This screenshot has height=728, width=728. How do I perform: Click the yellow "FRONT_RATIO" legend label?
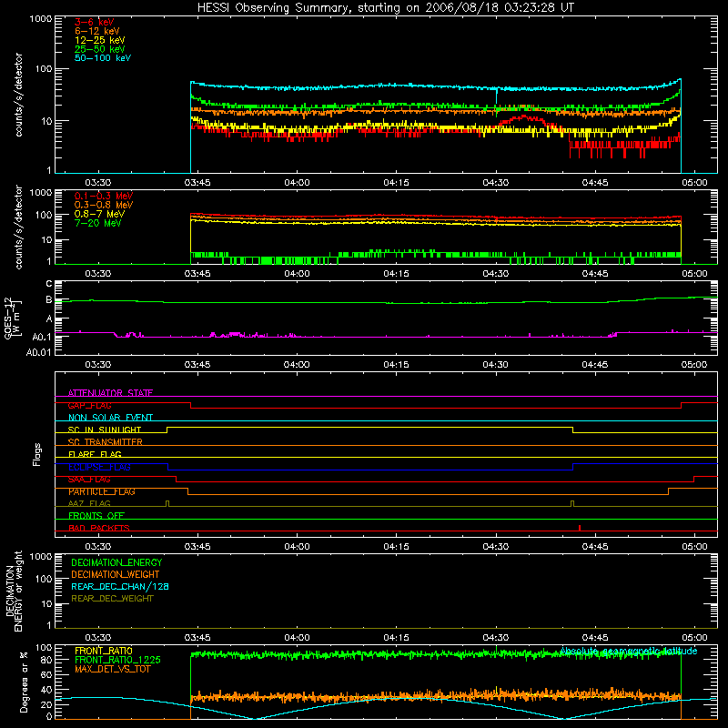coord(104,651)
